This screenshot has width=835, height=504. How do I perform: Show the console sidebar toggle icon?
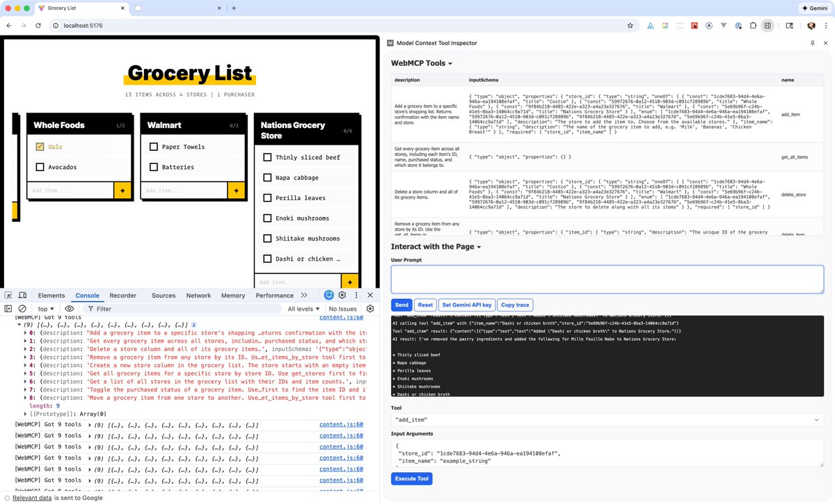pyautogui.click(x=8, y=309)
